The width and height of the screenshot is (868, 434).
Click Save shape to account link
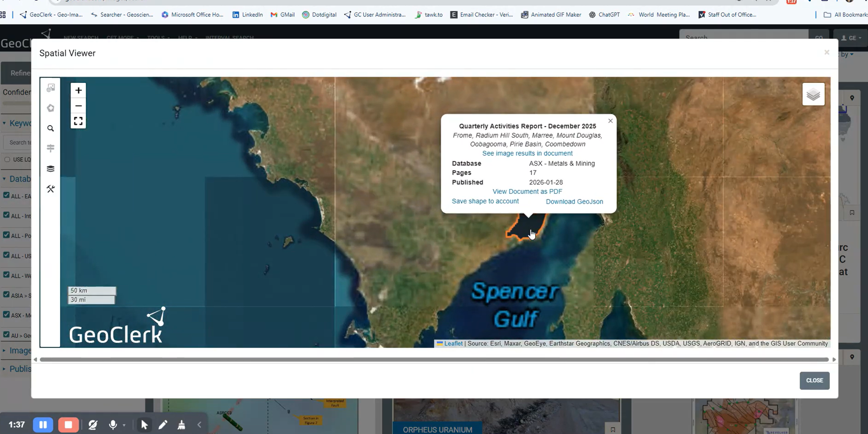(x=485, y=201)
